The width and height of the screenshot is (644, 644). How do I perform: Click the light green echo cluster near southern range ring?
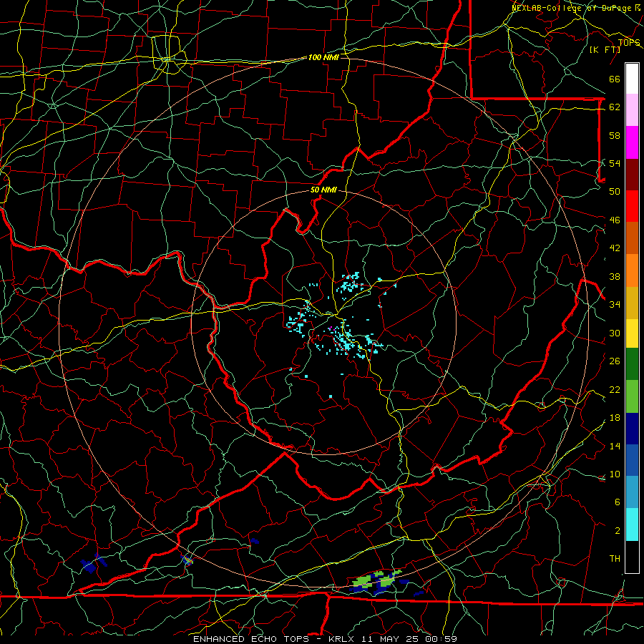tap(378, 580)
